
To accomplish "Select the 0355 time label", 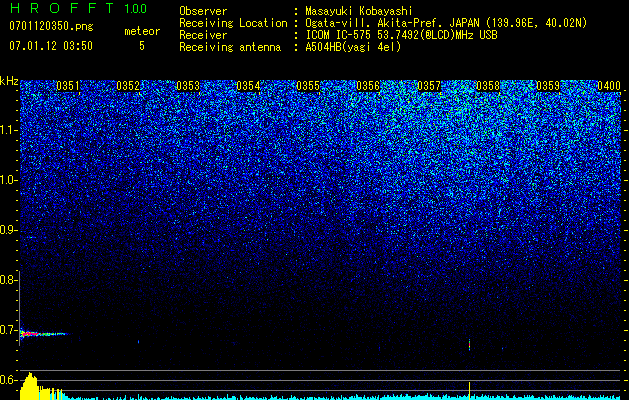I will coord(308,86).
